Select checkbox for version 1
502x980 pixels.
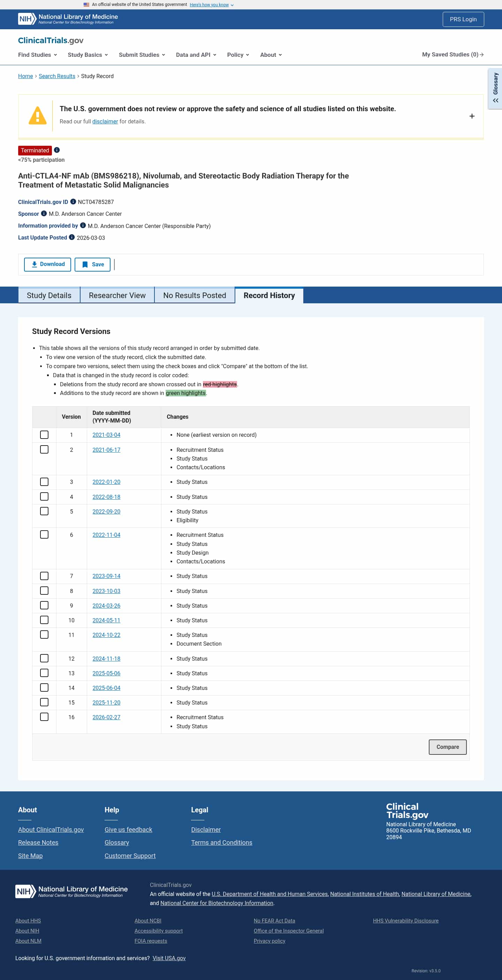(x=44, y=434)
